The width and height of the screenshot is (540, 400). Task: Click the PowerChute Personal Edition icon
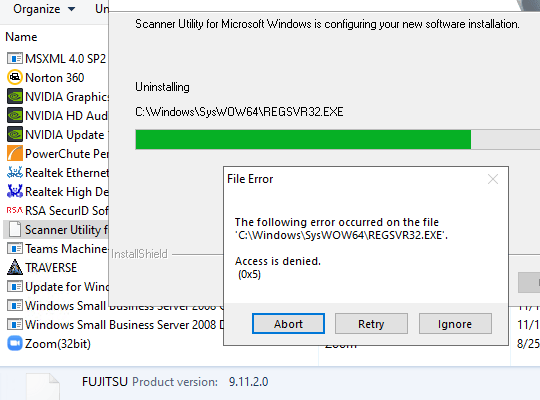coord(15,153)
